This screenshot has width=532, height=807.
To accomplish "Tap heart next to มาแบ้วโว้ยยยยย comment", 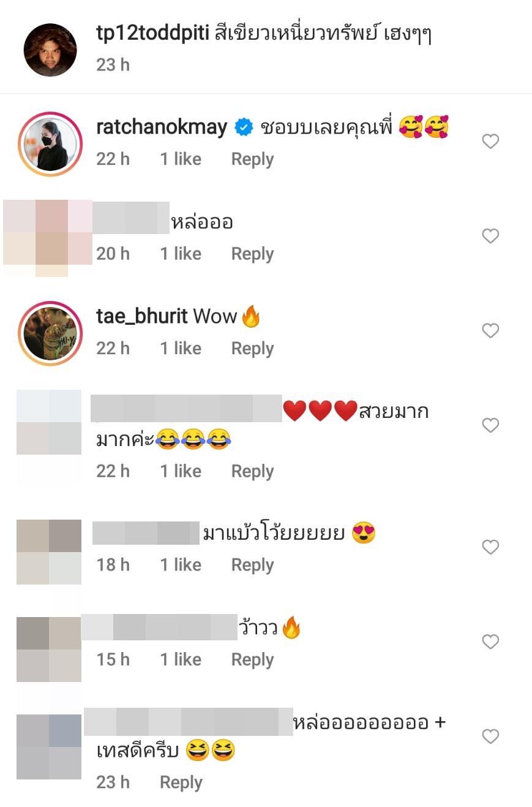I will click(x=490, y=547).
